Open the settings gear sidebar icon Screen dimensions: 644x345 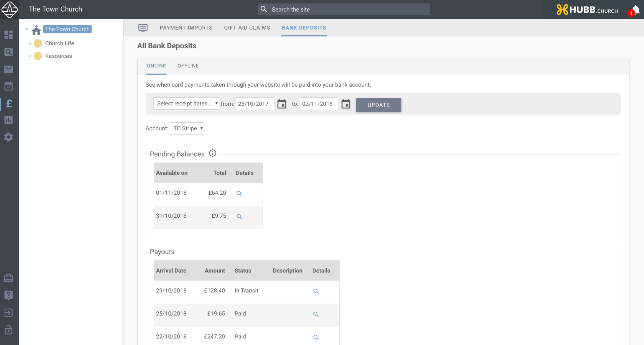pyautogui.click(x=8, y=137)
